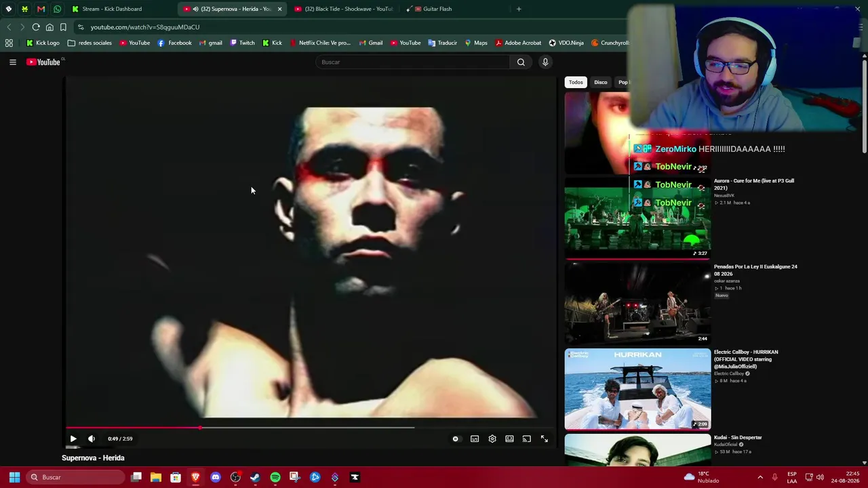Image resolution: width=868 pixels, height=488 pixels.
Task: Open the VDO.Ninja bookmark
Action: click(566, 43)
